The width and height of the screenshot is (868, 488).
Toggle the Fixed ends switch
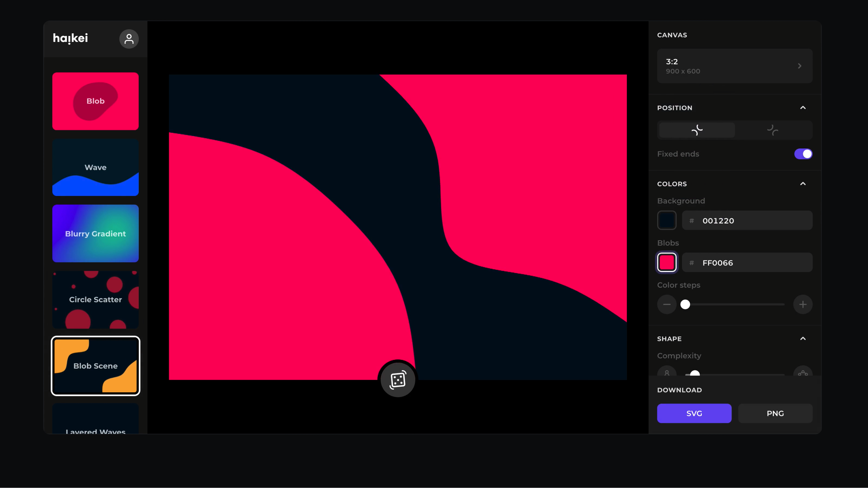pos(803,154)
